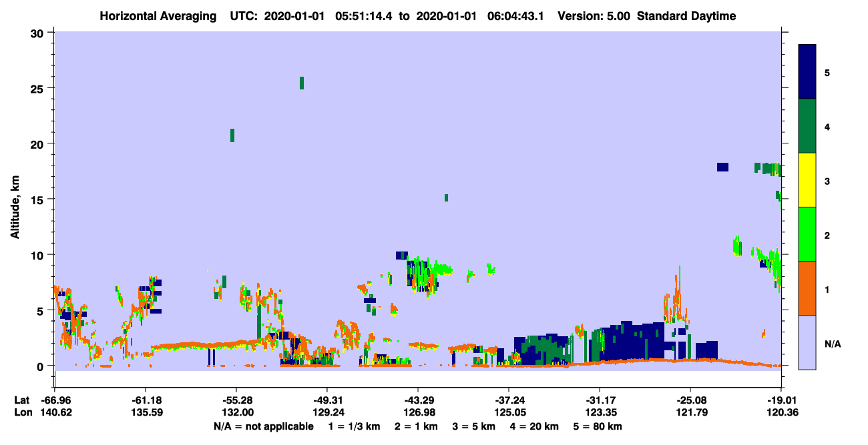Screen dimensions: 868x445
Task: Click the bright green colorbar segment labeled 2
Action: tap(807, 234)
